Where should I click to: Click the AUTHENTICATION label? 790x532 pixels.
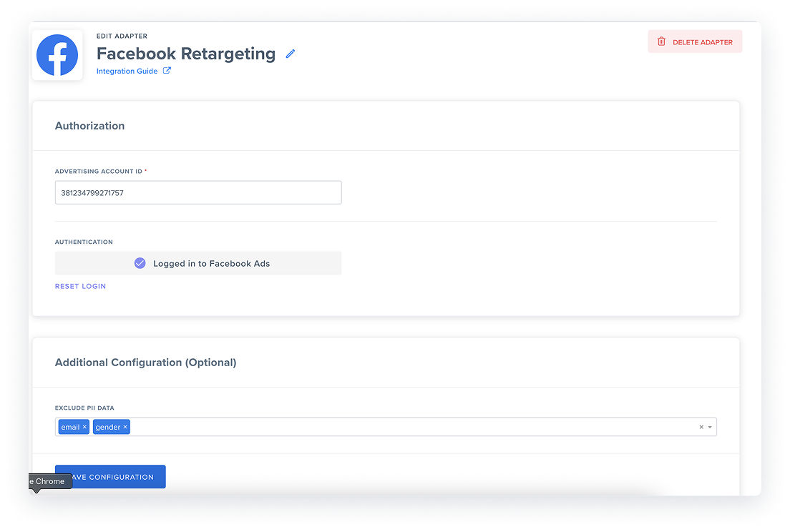84,242
